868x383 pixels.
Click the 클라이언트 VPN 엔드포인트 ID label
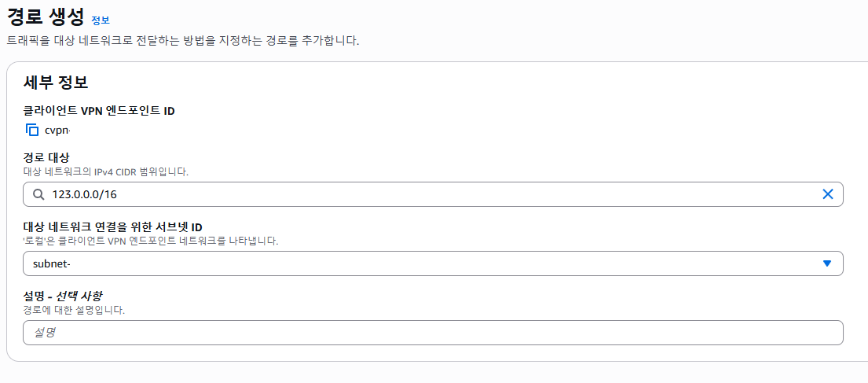99,111
